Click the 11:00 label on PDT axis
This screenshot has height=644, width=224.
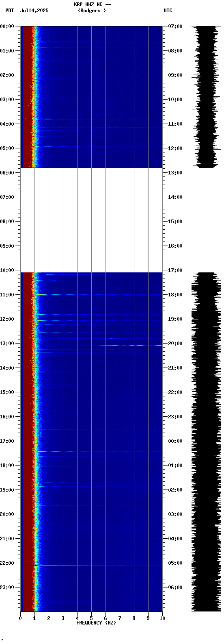[x=7, y=295]
